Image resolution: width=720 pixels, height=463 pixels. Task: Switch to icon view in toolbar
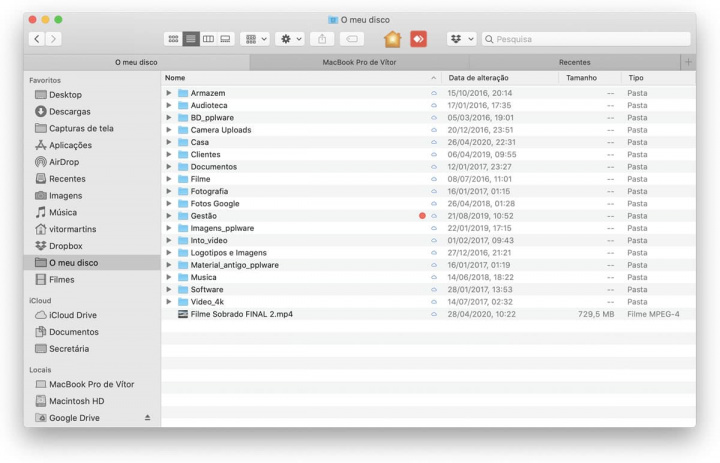(173, 39)
